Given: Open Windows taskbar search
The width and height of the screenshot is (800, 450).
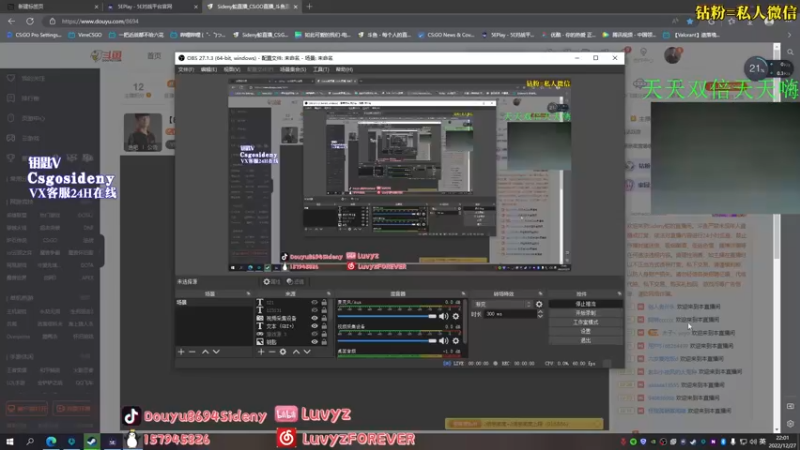Looking at the screenshot, I should point(30,441).
